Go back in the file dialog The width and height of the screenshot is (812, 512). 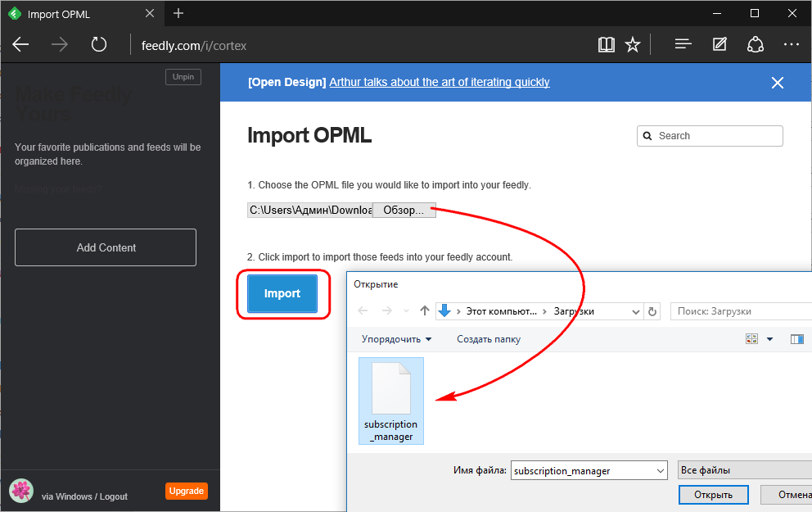[363, 311]
